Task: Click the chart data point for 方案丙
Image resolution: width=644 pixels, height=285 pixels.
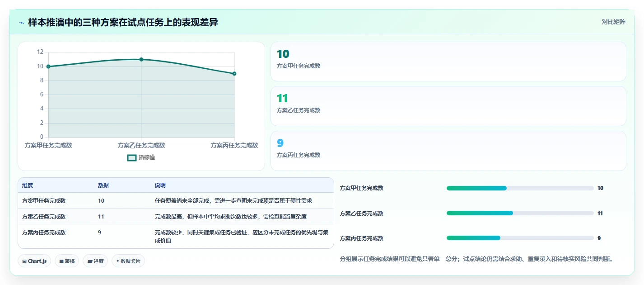Action: pos(234,73)
